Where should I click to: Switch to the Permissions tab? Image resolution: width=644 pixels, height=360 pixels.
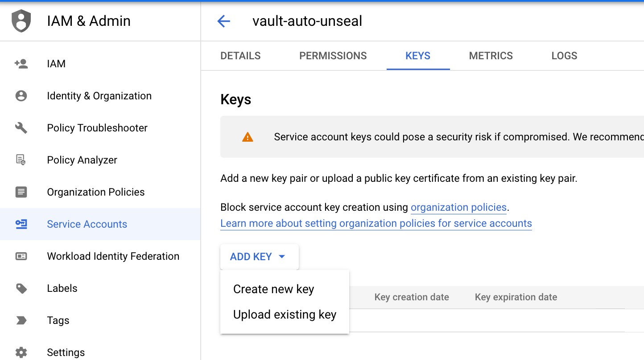[x=333, y=56]
